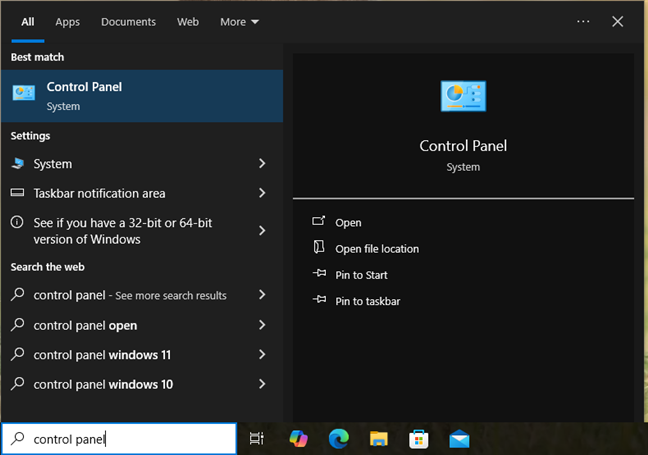Launch Copilot from the taskbar

pyautogui.click(x=298, y=438)
